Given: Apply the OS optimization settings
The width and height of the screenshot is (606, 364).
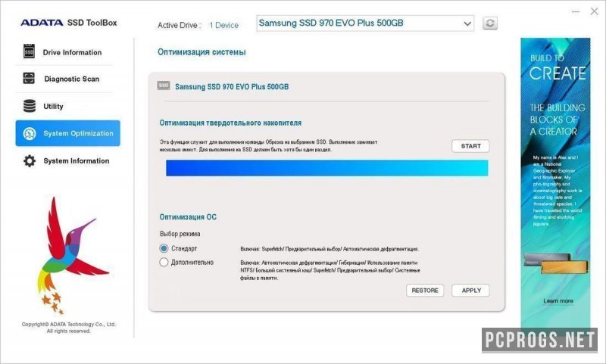Looking at the screenshot, I should (470, 291).
